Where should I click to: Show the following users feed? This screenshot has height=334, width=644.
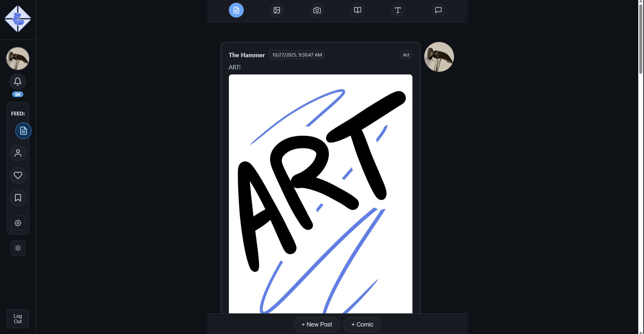18,153
